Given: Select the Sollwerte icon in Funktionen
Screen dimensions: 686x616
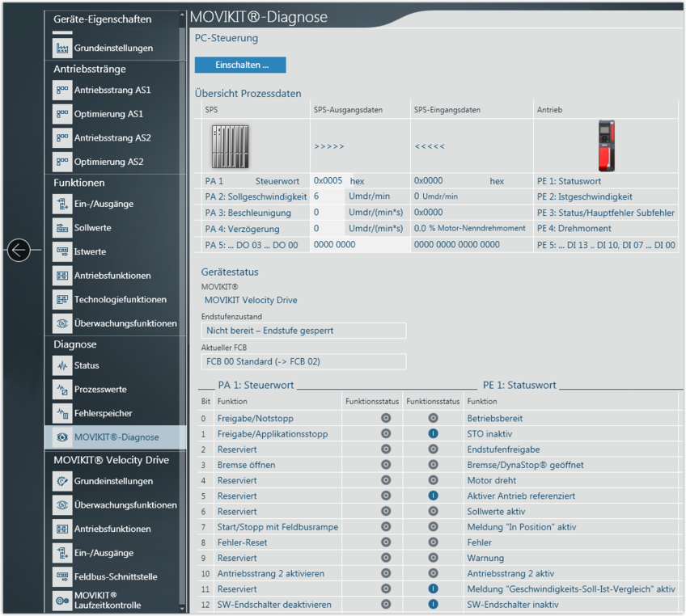Looking at the screenshot, I should coord(62,228).
